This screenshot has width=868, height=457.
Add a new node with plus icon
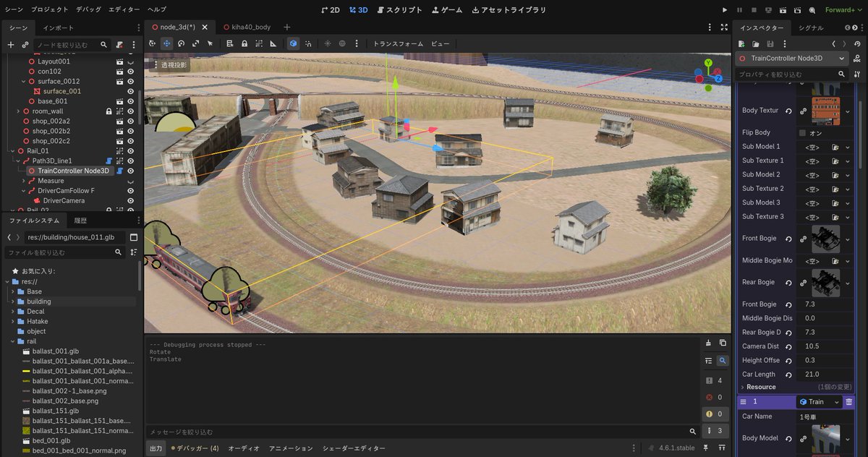[x=10, y=45]
